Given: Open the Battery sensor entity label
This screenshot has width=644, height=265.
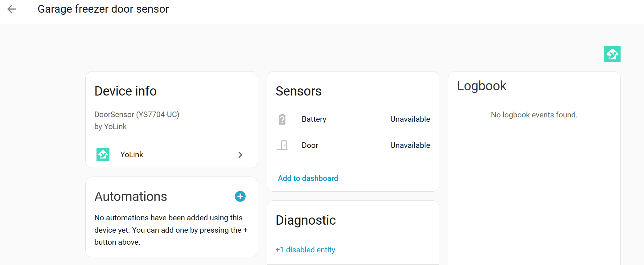Looking at the screenshot, I should pos(314,119).
